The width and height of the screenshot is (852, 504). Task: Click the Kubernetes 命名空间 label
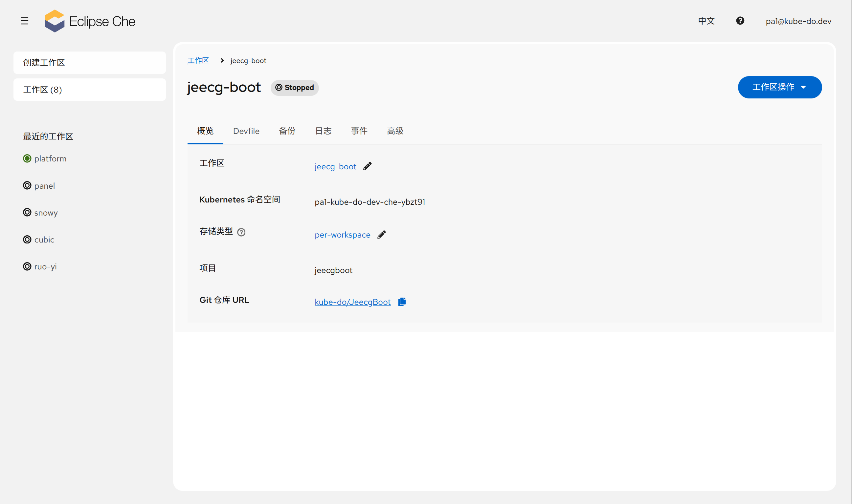click(x=240, y=200)
